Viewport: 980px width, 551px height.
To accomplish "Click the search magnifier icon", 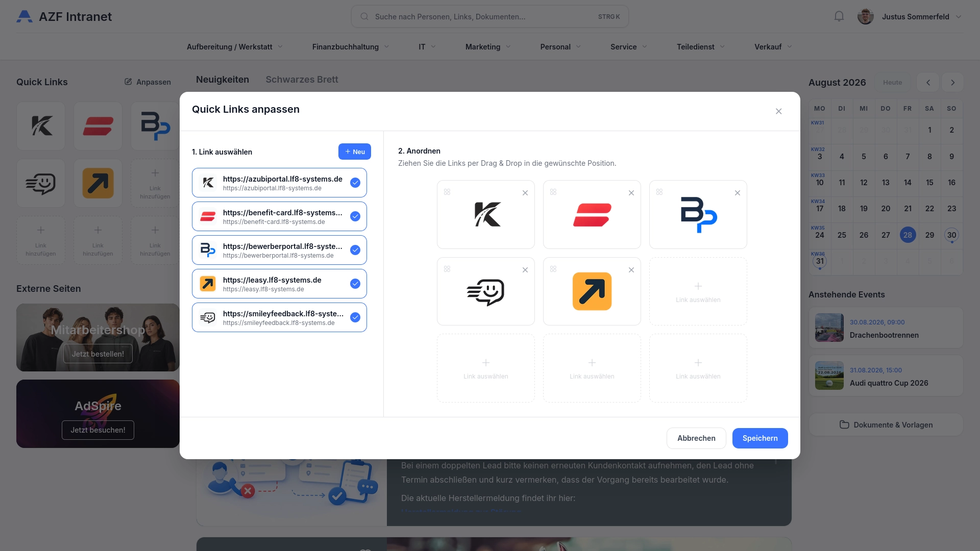I will click(x=364, y=16).
